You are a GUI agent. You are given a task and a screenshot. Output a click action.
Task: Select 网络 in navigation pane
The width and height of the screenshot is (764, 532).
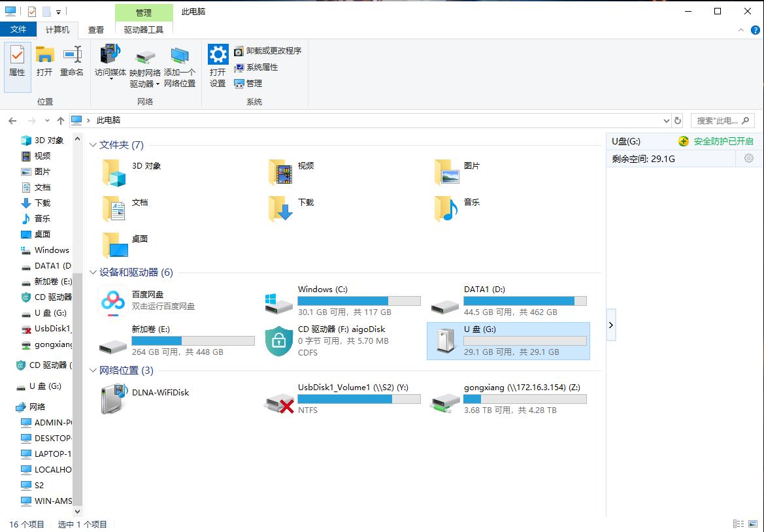click(31, 407)
